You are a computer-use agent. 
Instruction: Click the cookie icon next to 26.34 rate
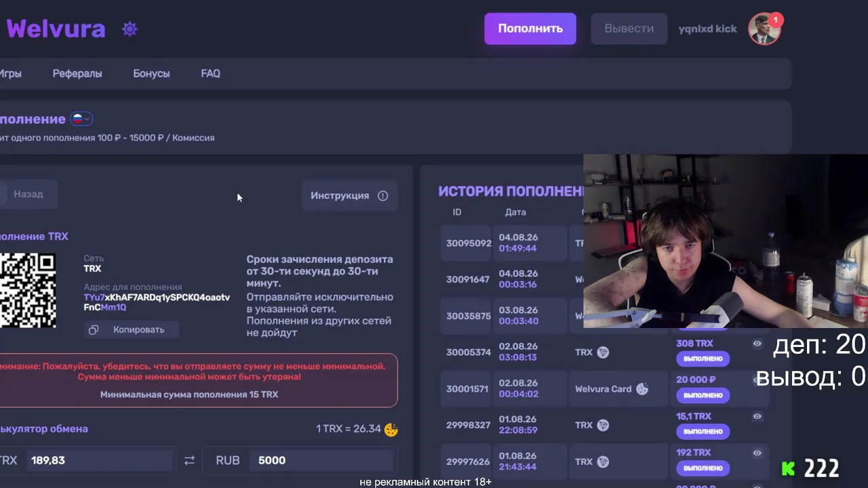(x=391, y=429)
